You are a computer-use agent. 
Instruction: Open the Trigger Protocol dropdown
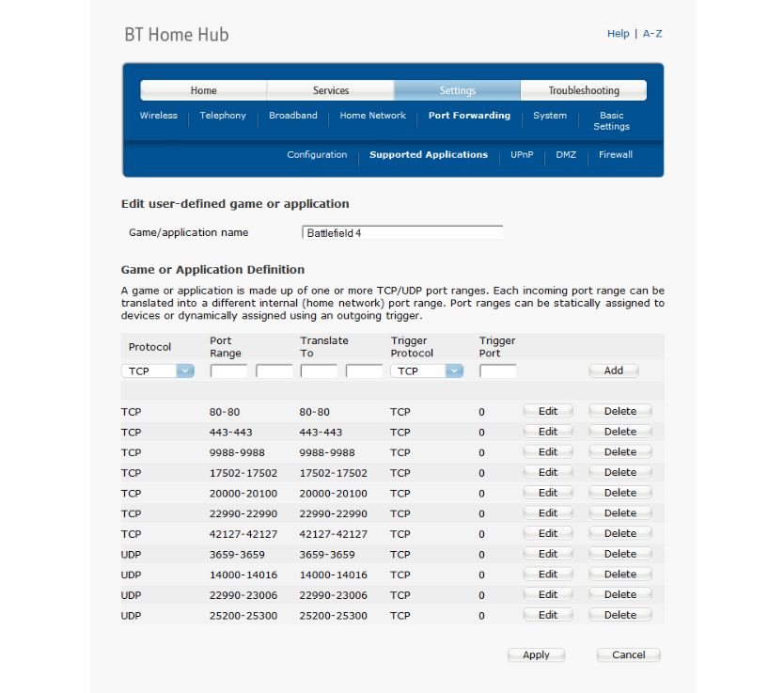tap(427, 371)
